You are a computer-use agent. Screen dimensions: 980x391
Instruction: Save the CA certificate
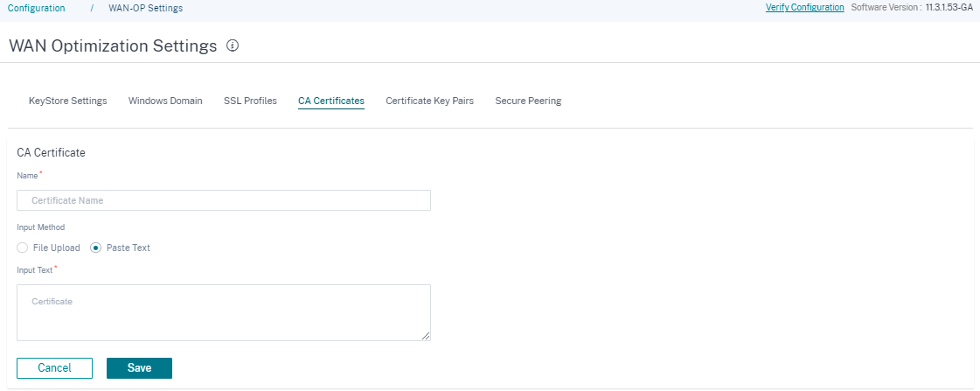coord(139,368)
